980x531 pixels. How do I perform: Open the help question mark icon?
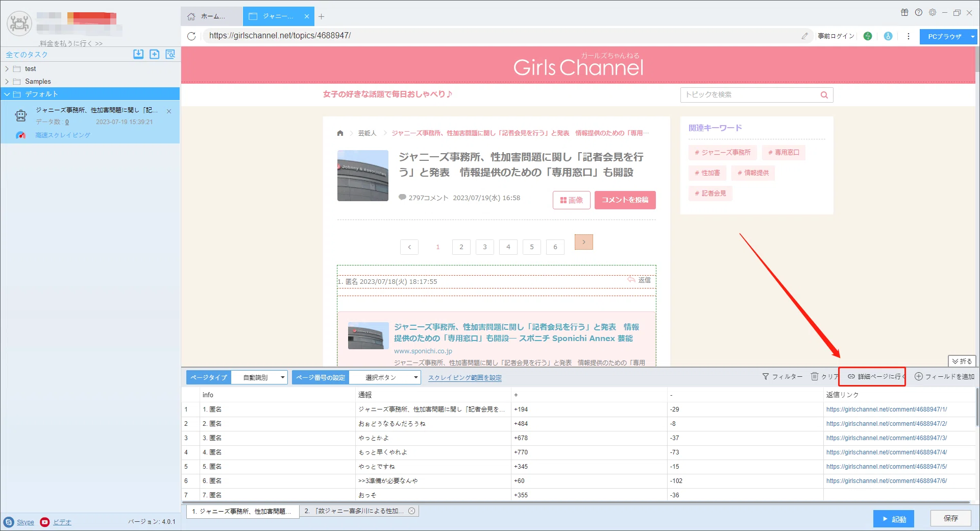coord(919,12)
